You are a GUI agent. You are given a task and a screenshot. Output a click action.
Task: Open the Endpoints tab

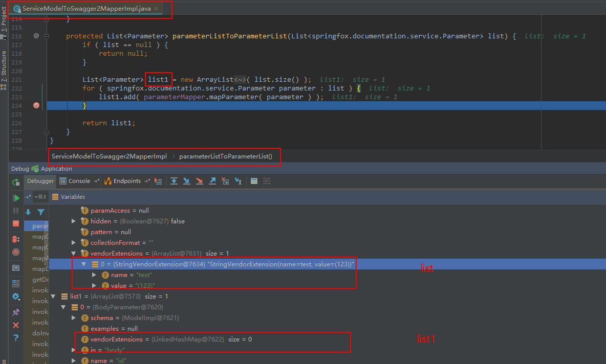pos(126,181)
